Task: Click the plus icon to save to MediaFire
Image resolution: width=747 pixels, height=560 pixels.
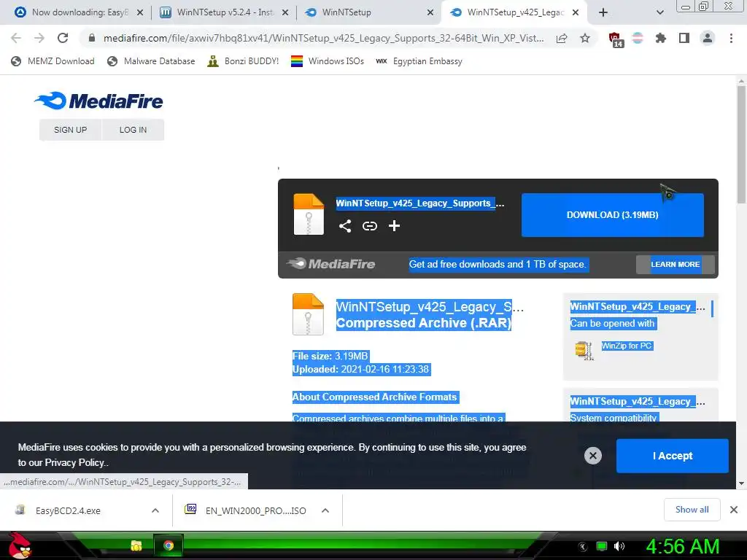Action: pos(394,226)
